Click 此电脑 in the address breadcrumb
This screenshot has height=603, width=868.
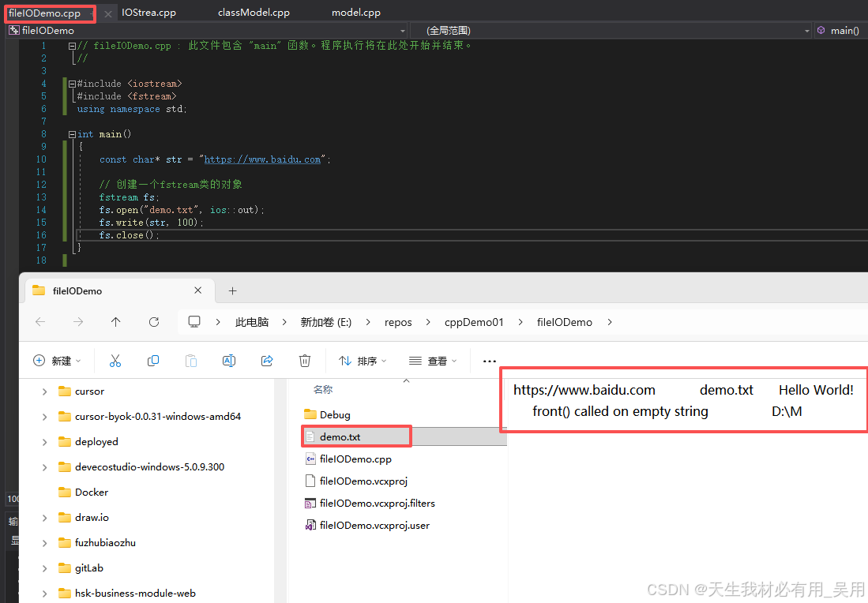(x=252, y=322)
